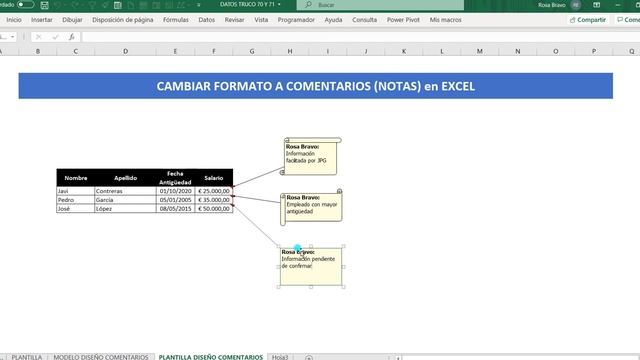Click the note 'Información facilitada por JPG'
The image size is (640, 360).
pos(311,157)
